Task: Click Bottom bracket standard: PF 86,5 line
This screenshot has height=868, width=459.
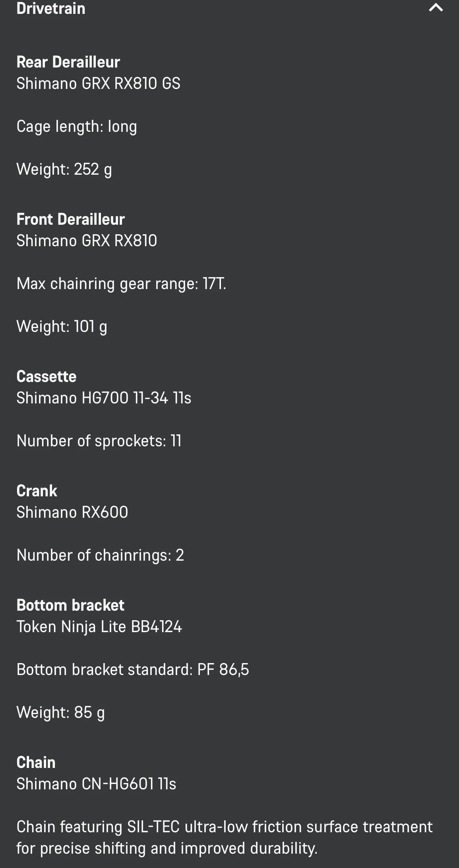Action: [x=132, y=669]
